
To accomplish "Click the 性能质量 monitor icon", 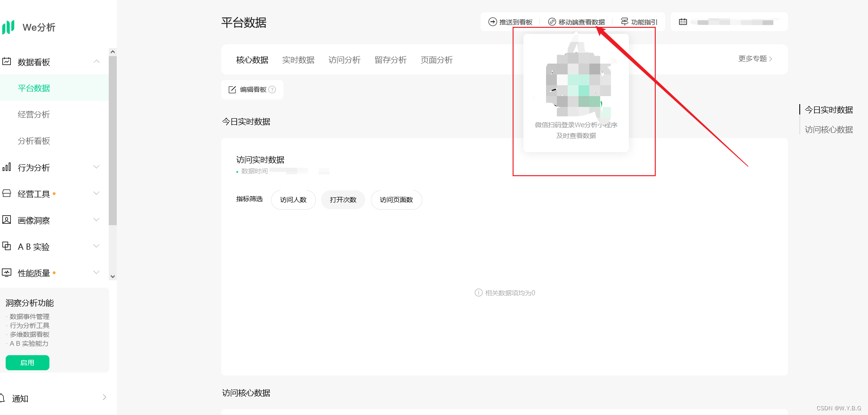I will point(7,272).
